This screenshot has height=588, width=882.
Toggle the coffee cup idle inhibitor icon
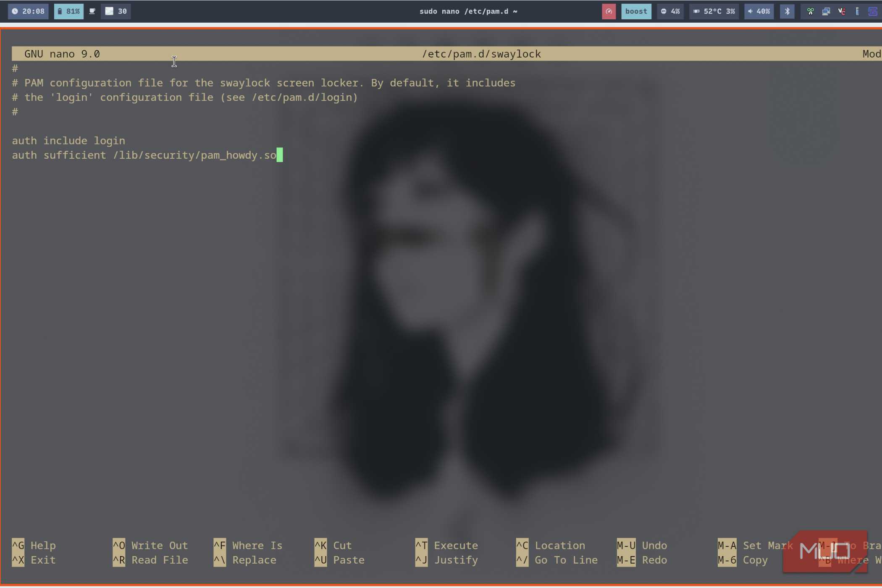pos(92,11)
